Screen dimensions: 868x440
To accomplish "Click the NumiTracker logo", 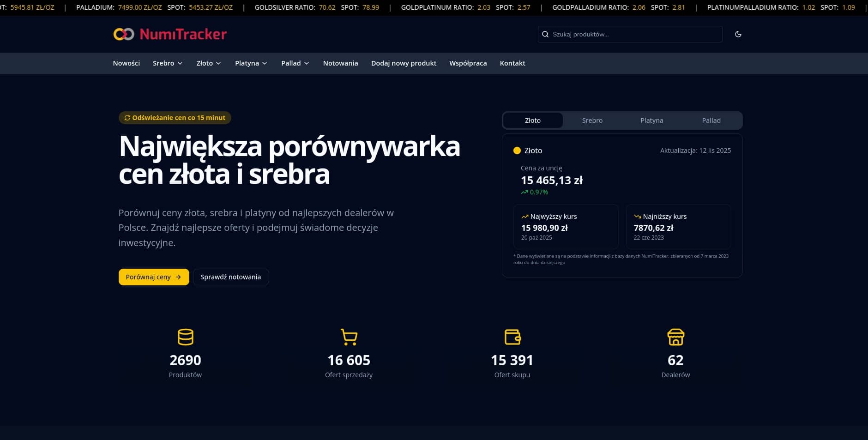I will (170, 34).
